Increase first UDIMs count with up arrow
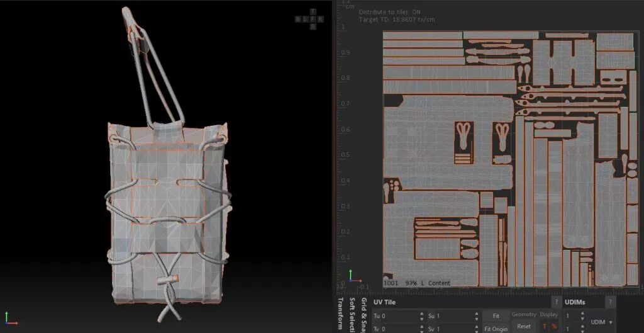 (x=582, y=313)
